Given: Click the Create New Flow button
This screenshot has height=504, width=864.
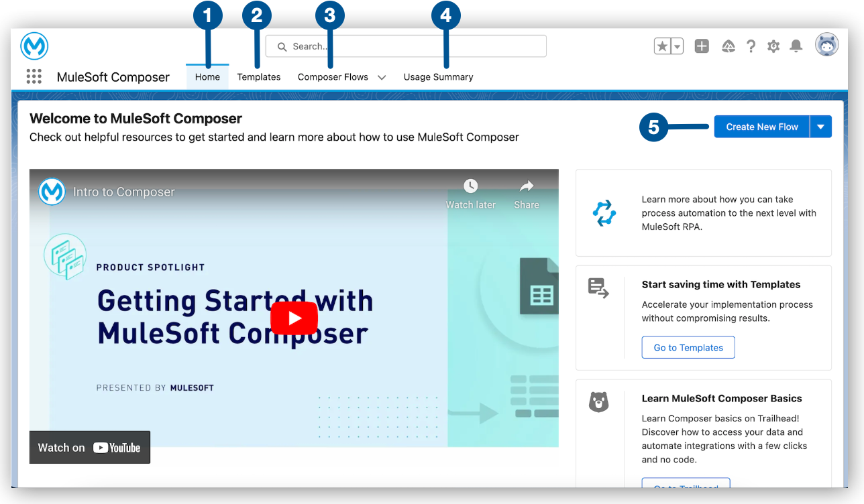Looking at the screenshot, I should (x=761, y=126).
